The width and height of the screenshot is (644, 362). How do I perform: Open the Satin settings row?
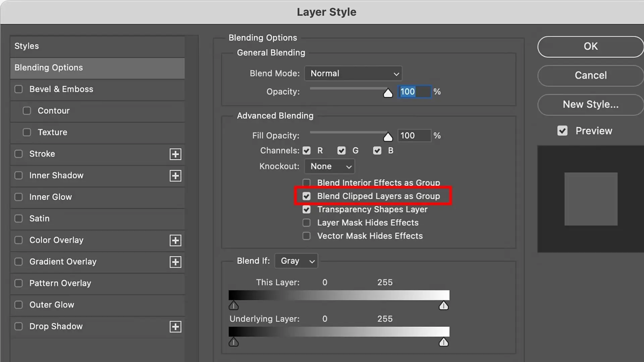97,219
